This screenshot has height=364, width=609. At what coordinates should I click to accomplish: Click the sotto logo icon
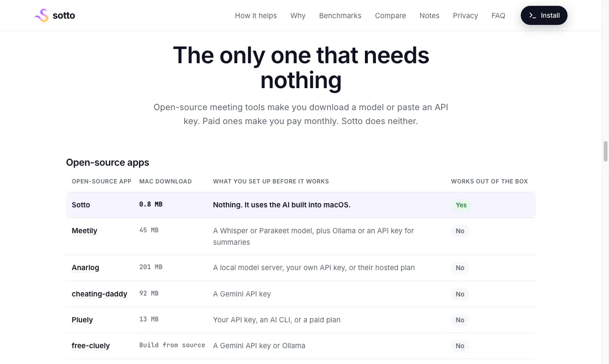(42, 15)
